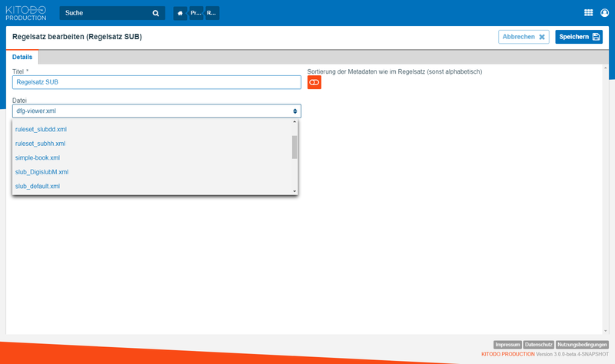Toggle metadata sorting as in ruleset
This screenshot has height=364, width=615.
click(x=314, y=83)
